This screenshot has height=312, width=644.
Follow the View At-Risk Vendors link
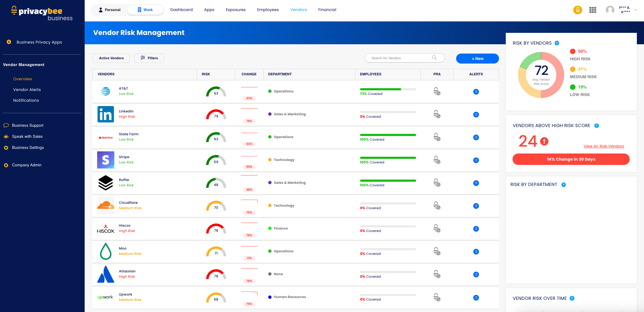[x=604, y=146]
